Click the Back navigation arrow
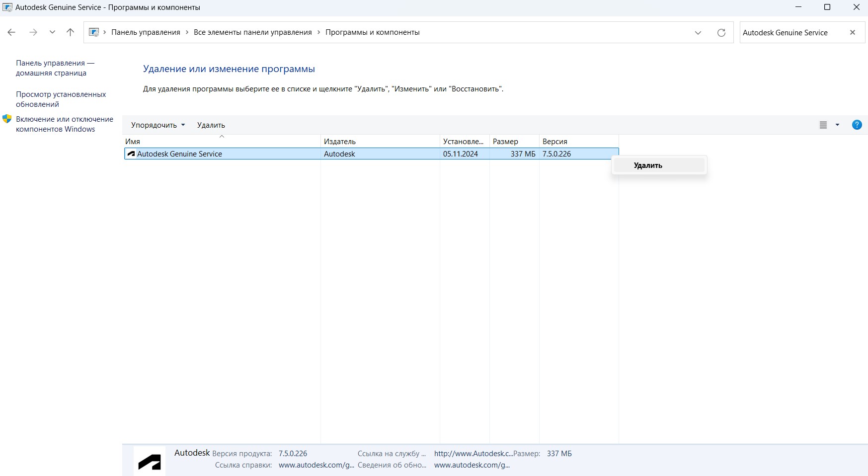868x476 pixels. click(x=11, y=32)
